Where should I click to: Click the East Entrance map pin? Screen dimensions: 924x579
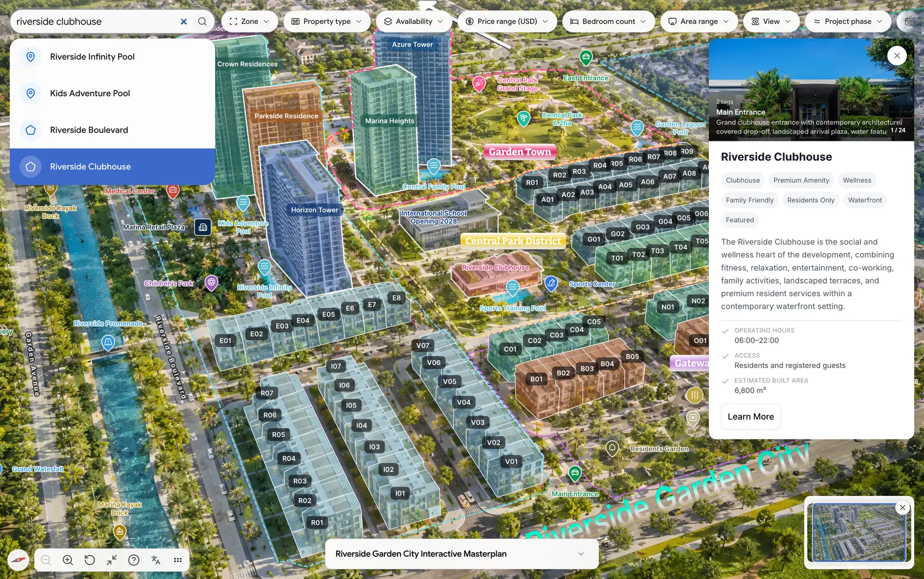point(586,58)
